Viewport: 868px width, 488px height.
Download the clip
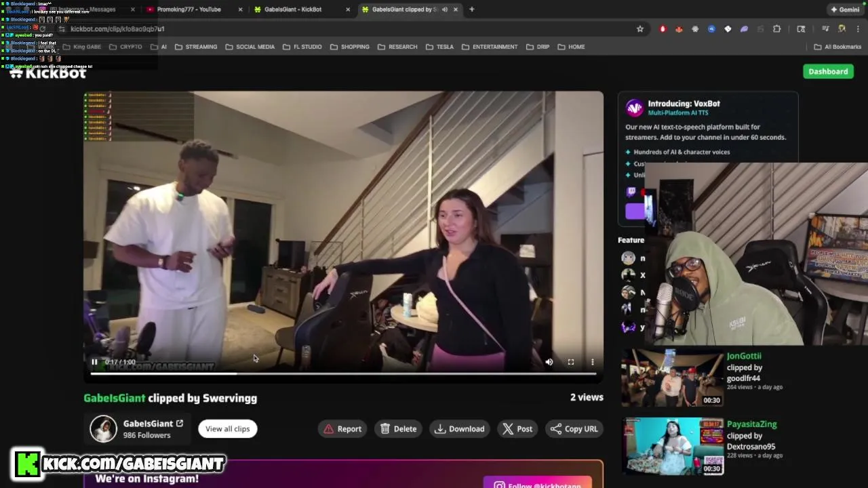[x=460, y=428]
